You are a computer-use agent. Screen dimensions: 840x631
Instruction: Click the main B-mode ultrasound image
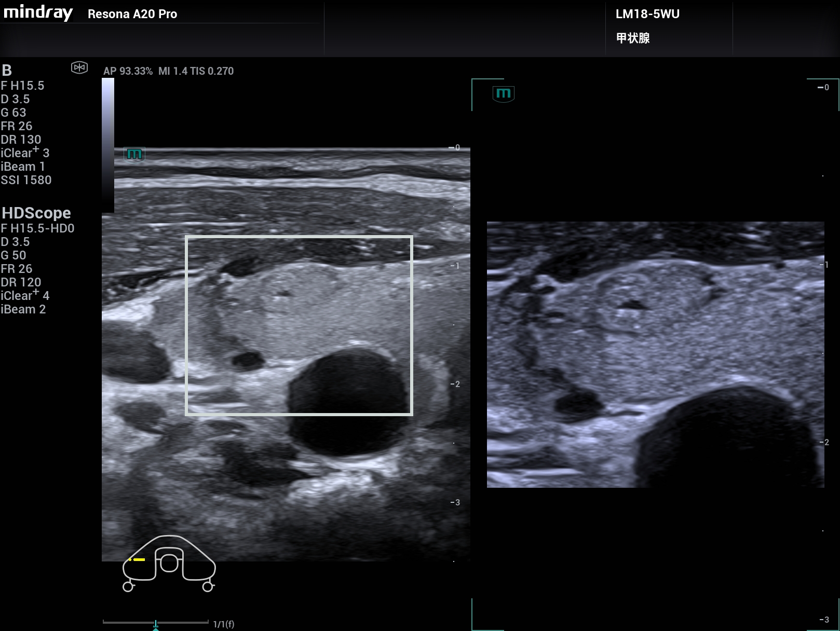tap(286, 354)
